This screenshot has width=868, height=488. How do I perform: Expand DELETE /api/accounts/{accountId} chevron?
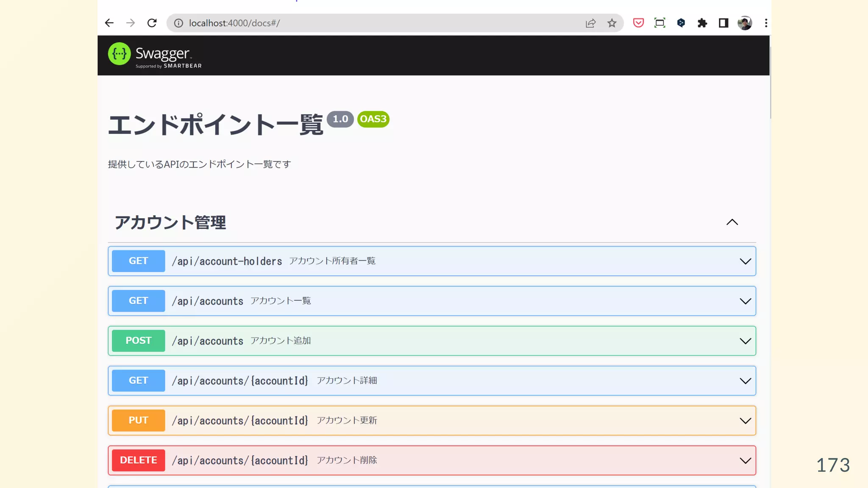[745, 460]
